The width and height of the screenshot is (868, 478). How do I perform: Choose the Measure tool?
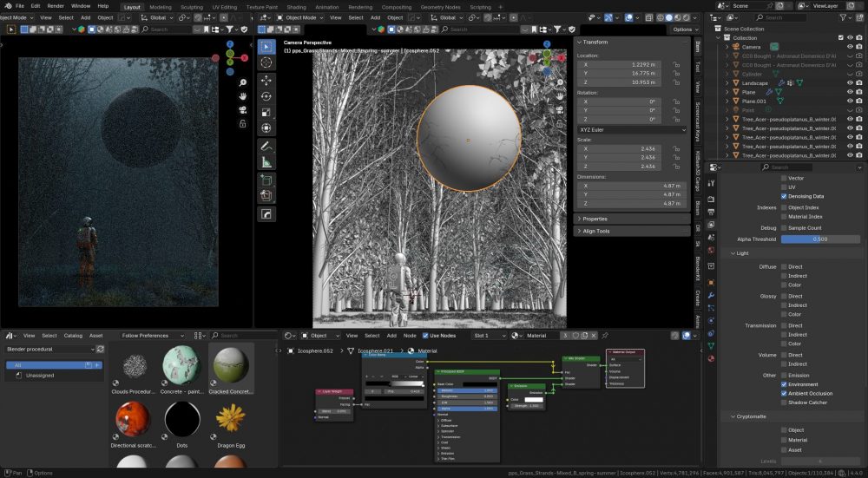[266, 162]
